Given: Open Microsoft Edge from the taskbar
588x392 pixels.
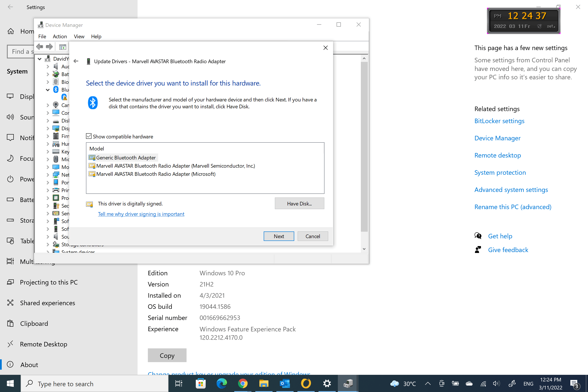Looking at the screenshot, I should click(x=222, y=383).
